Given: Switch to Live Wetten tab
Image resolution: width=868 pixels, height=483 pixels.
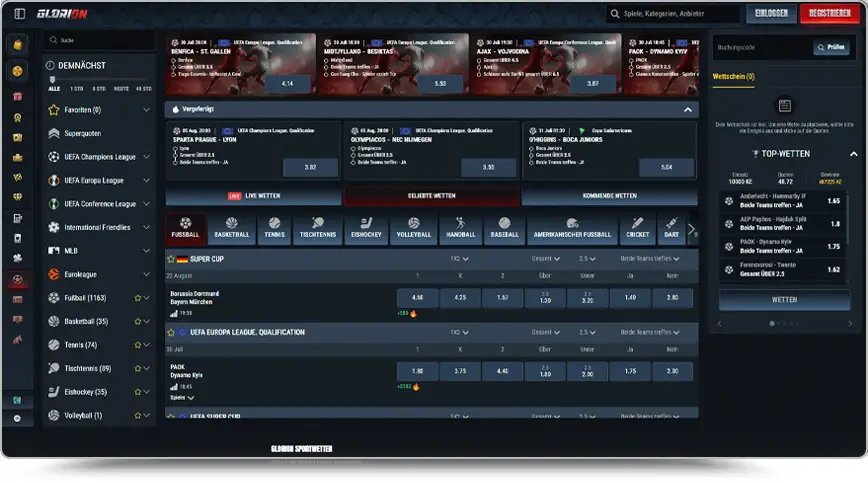Looking at the screenshot, I should (x=254, y=196).
